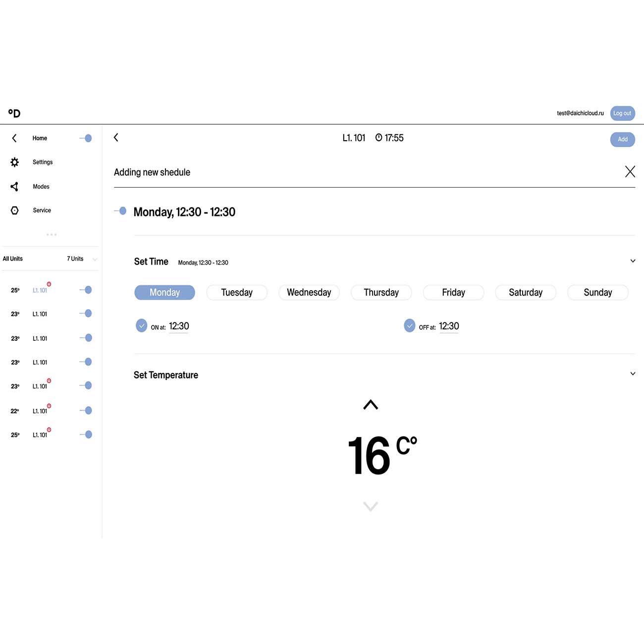Toggle the Home power switch
Screen dimensions: 644x644
(86, 138)
